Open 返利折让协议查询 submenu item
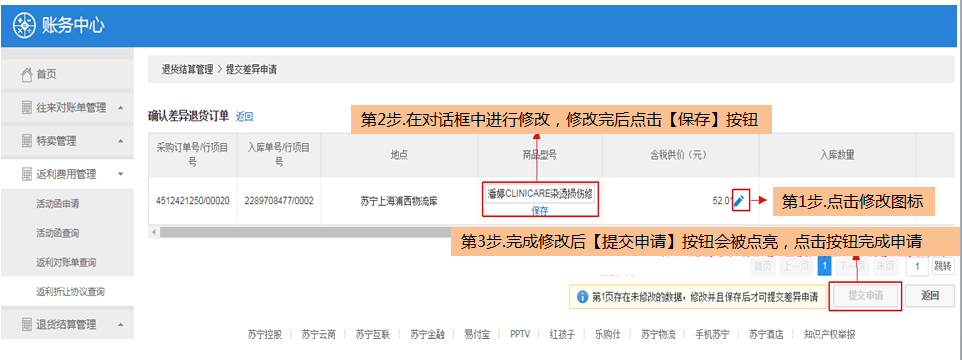This screenshot has width=962, height=360. click(71, 292)
